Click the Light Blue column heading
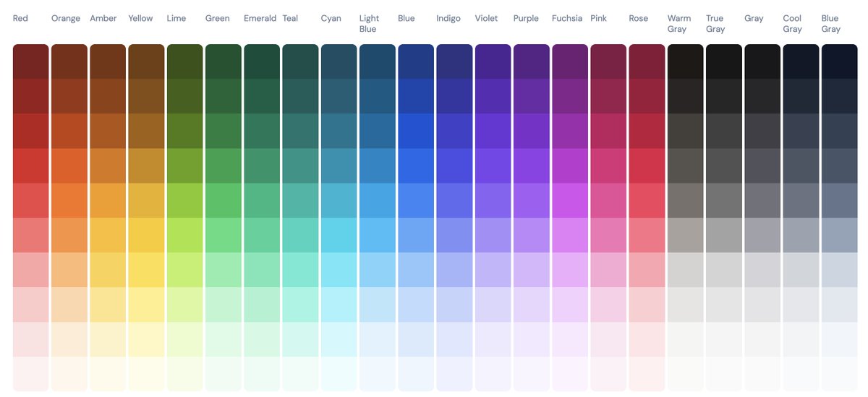The image size is (868, 397). pos(368,23)
